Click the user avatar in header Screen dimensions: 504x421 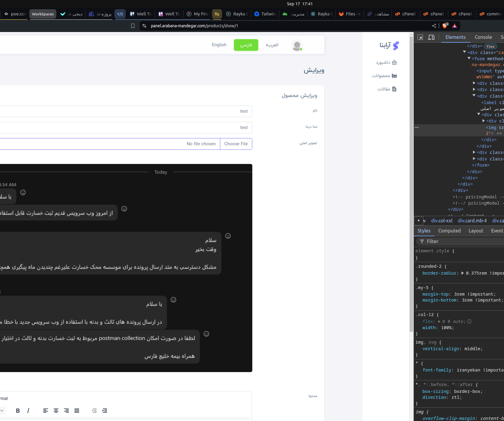pos(297,45)
